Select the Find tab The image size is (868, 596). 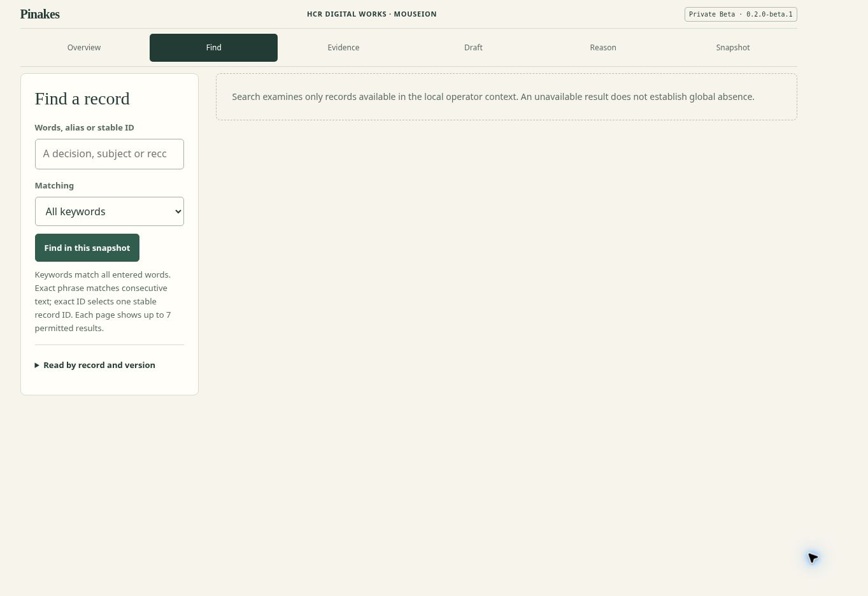coord(213,48)
